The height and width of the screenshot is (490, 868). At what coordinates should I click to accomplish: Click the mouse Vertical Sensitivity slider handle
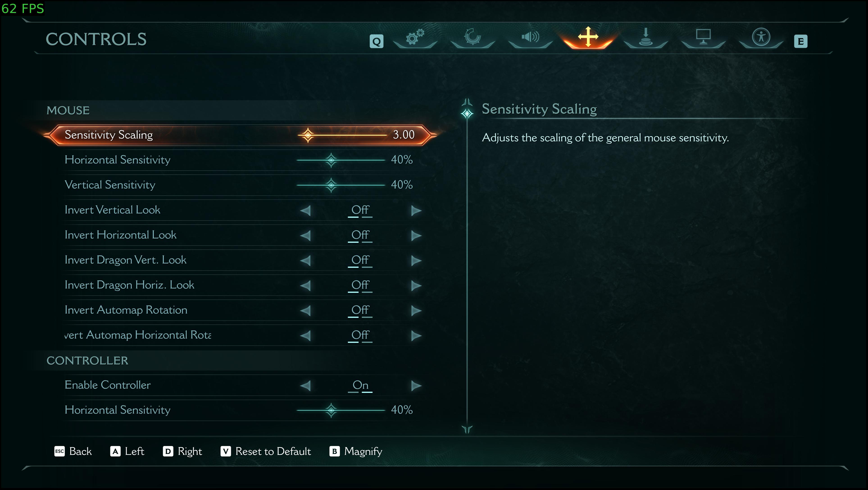tap(331, 185)
